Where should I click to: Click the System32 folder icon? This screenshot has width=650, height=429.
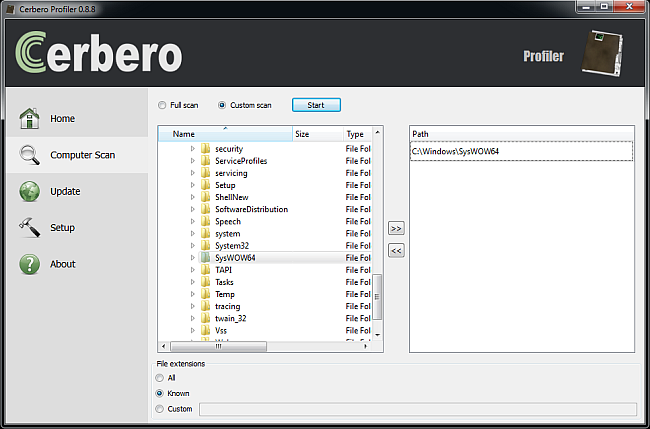205,246
